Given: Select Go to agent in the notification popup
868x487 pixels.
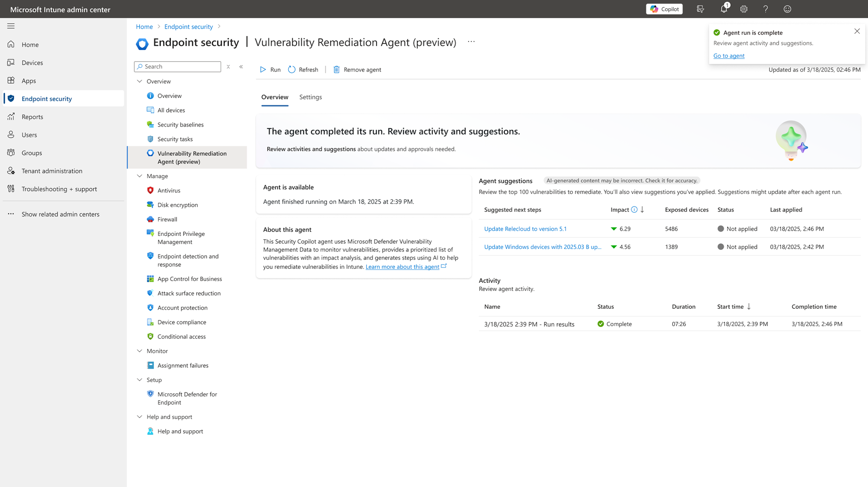Looking at the screenshot, I should pyautogui.click(x=729, y=56).
